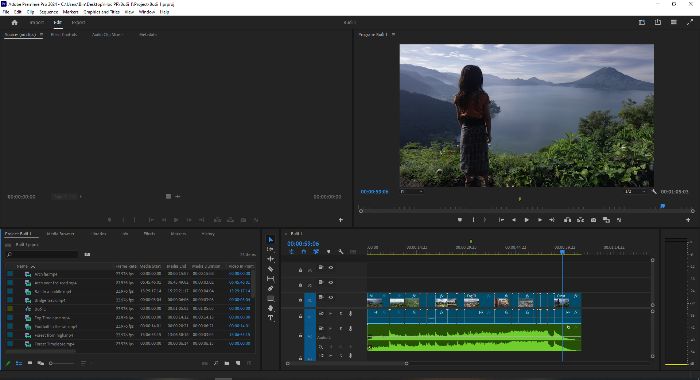Screen dimensions: 700x380
Task: Open the Export workspace
Action: click(78, 22)
